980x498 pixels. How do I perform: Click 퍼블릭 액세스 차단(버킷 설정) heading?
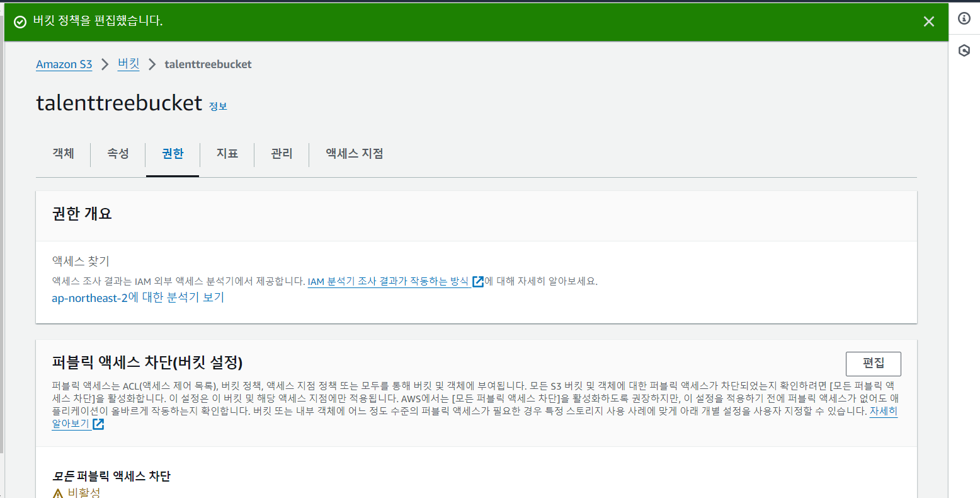click(x=147, y=362)
